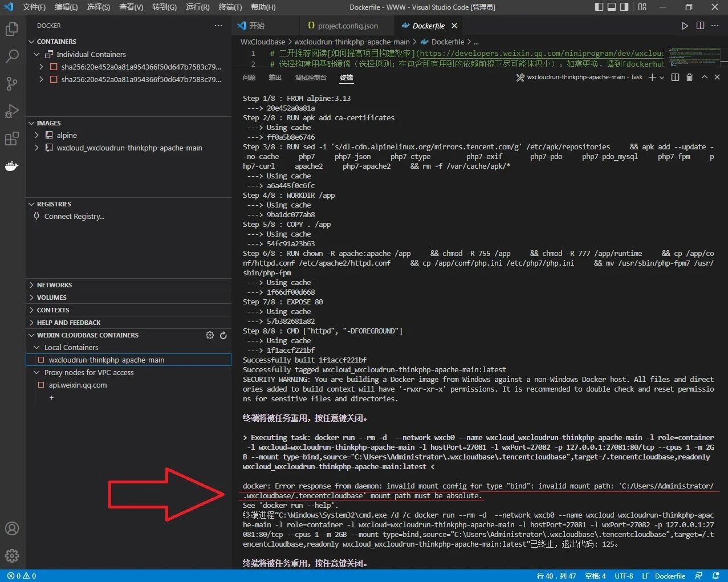Open the VS Code logo menu in title bar
Image resolution: width=728 pixels, height=582 pixels.
[8, 7]
